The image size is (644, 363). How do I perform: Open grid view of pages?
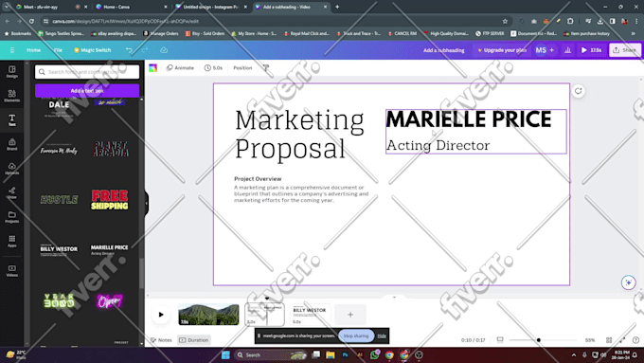click(x=609, y=340)
